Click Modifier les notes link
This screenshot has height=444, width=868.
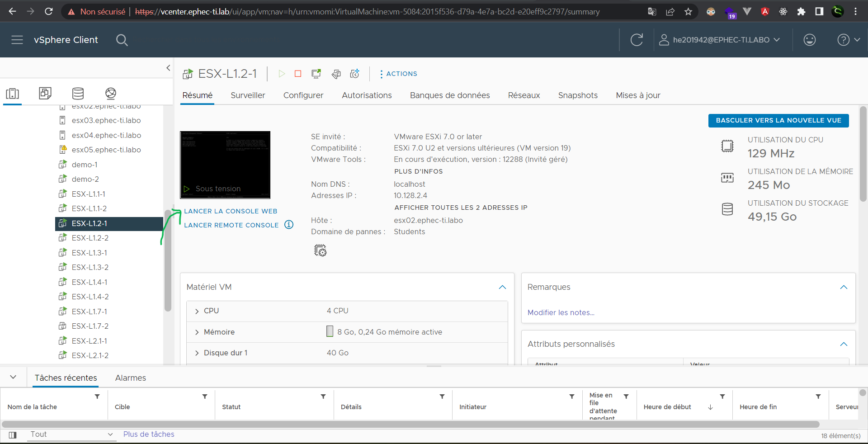(561, 312)
